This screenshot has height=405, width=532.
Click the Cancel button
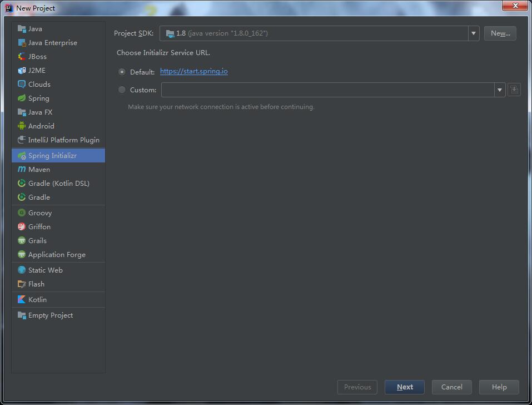[x=451, y=387]
